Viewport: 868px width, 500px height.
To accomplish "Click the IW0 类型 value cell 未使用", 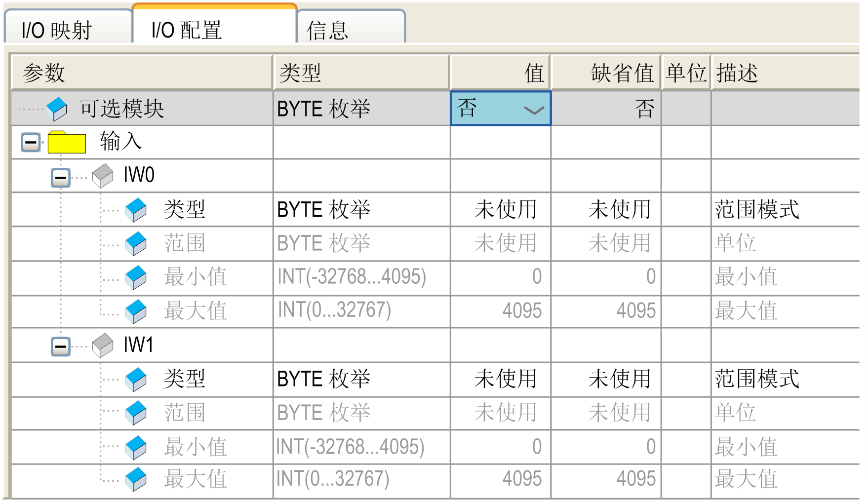I will pyautogui.click(x=505, y=210).
